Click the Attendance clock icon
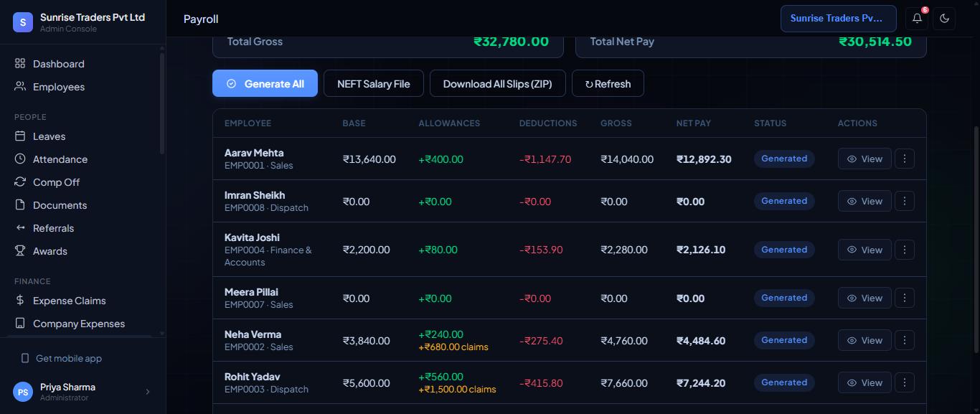 (20, 159)
